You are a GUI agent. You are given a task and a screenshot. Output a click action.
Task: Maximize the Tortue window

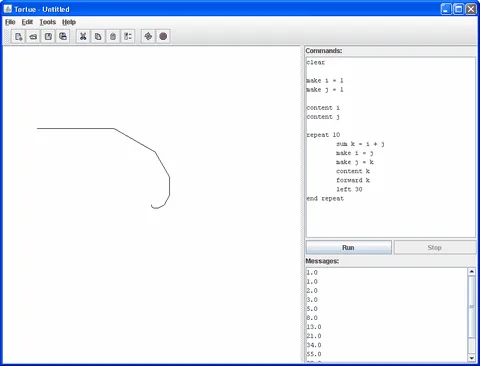459,9
